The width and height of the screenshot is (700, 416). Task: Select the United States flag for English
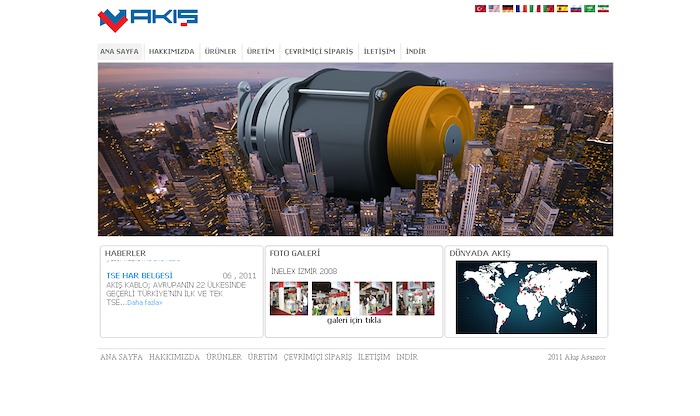(x=494, y=8)
